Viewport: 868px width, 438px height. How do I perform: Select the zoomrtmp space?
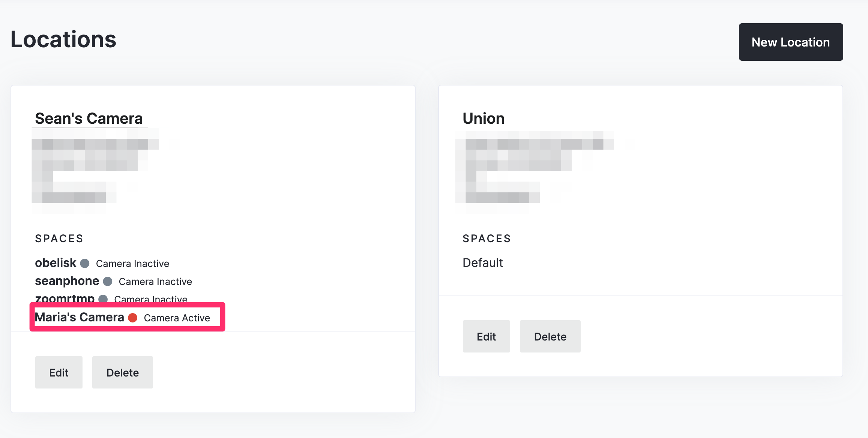click(x=65, y=298)
